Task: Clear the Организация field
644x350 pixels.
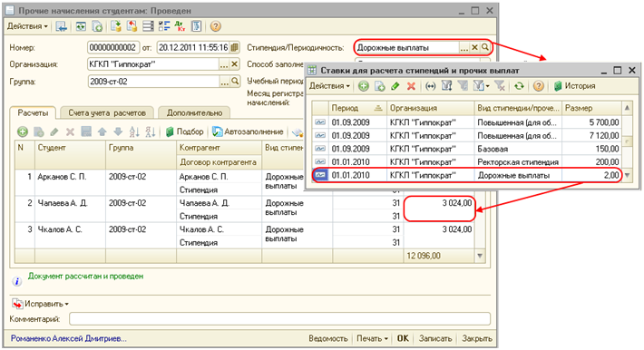Action: coord(234,64)
